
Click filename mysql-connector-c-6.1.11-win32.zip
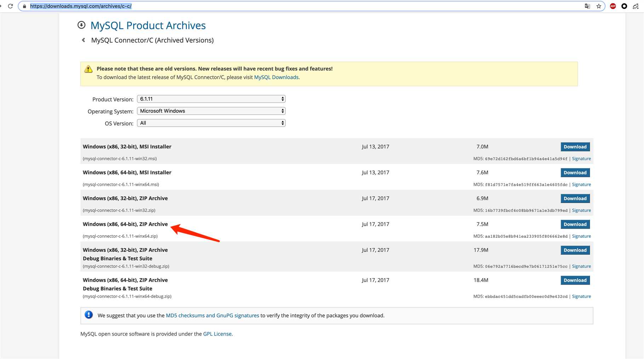tap(119, 210)
